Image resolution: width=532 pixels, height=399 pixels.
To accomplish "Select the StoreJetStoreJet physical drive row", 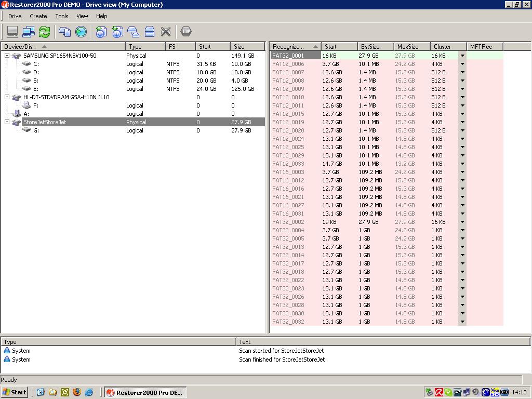I will (x=143, y=122).
